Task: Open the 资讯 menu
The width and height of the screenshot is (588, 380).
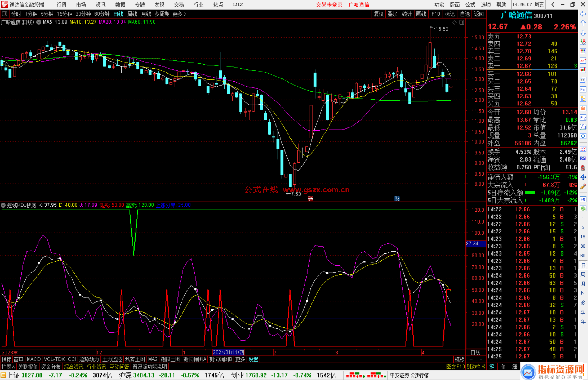Action: point(101,4)
